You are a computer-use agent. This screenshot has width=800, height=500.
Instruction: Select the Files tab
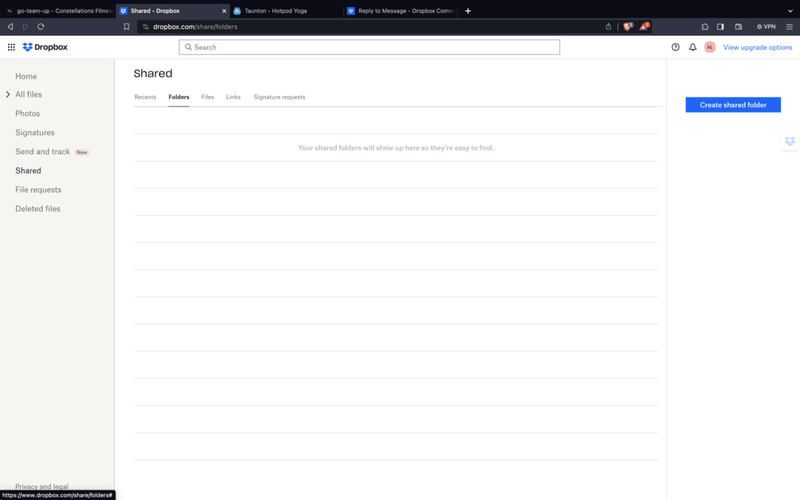[207, 97]
